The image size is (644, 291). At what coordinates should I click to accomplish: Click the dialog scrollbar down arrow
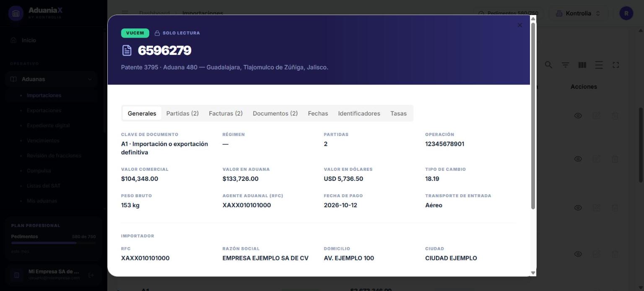533,273
